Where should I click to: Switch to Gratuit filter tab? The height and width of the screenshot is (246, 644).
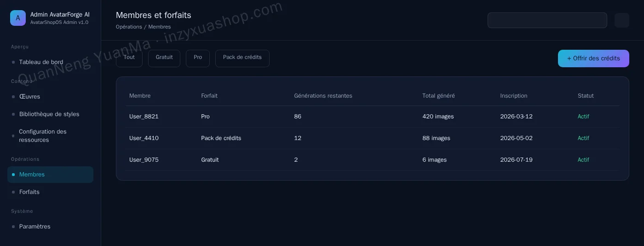(164, 59)
